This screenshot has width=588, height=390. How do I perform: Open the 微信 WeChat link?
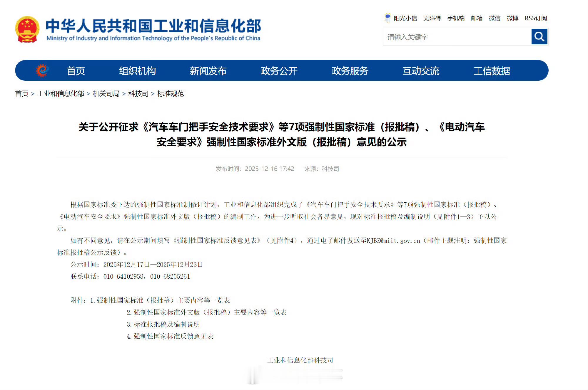tap(495, 18)
